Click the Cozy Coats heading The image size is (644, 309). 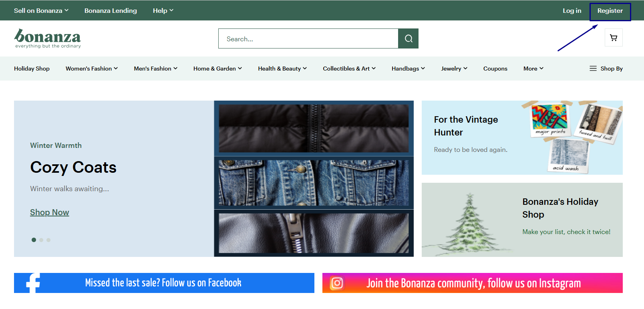pos(73,167)
